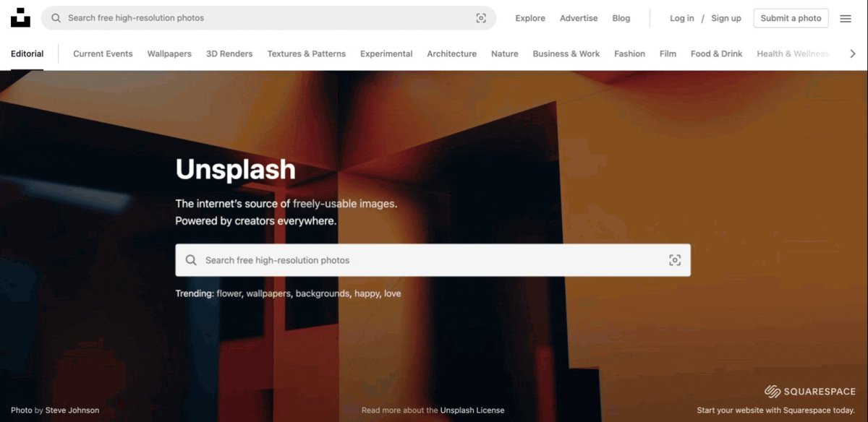Click the magnifier icon in hero search box
Viewport: 868px width, 422px height.
[x=191, y=260]
